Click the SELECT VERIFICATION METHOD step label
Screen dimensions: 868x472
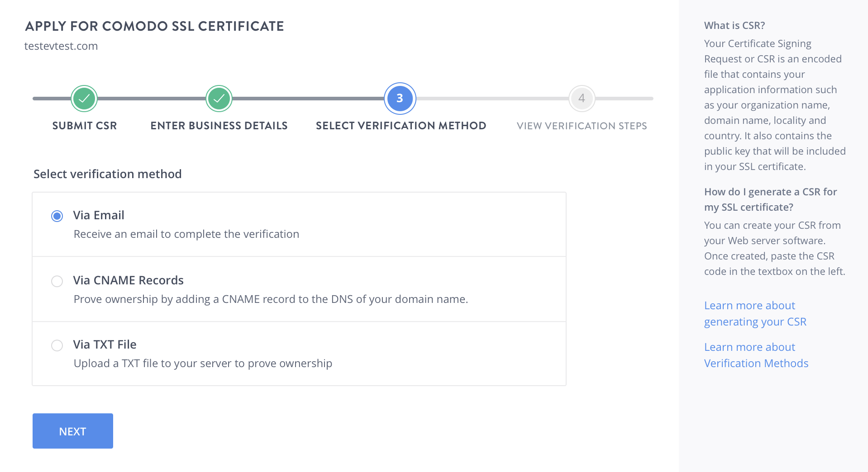tap(401, 126)
